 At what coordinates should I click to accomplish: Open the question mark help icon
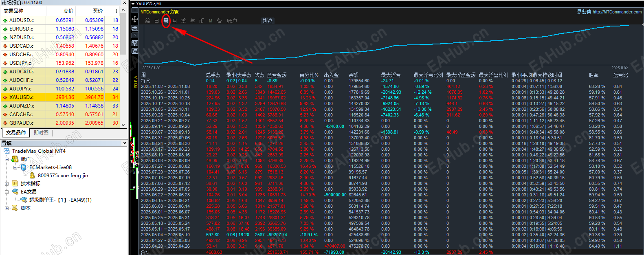pos(135,35)
